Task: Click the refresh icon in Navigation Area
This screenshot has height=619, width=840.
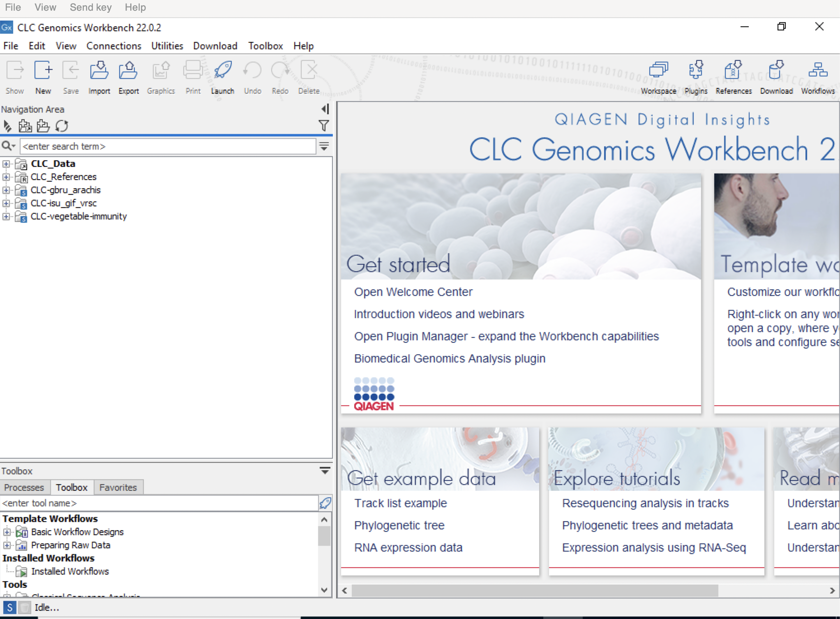Action: click(x=62, y=126)
